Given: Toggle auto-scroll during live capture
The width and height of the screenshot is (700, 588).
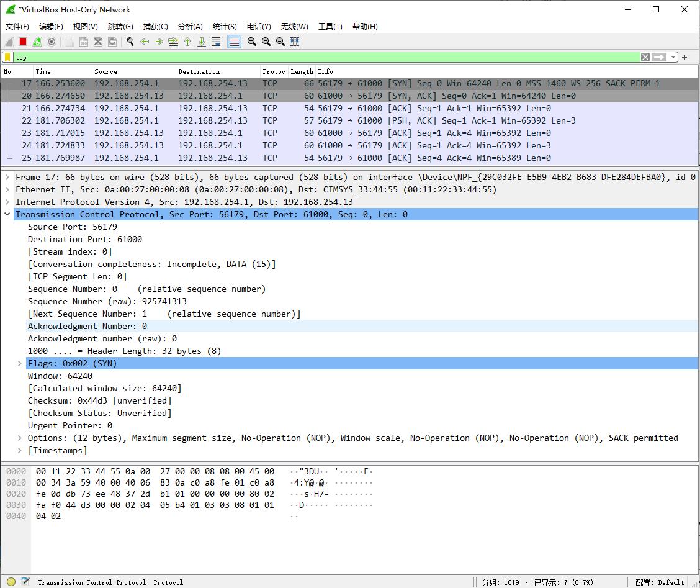Looking at the screenshot, I should (216, 42).
